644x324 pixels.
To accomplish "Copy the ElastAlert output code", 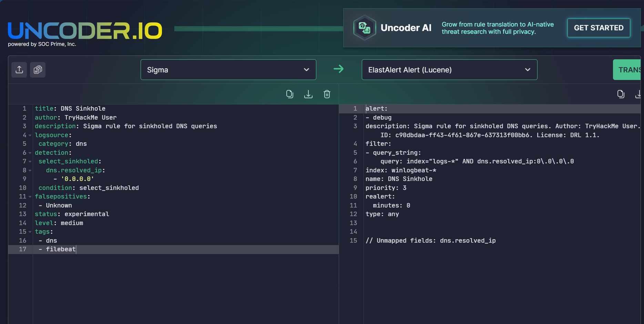I will click(x=621, y=94).
